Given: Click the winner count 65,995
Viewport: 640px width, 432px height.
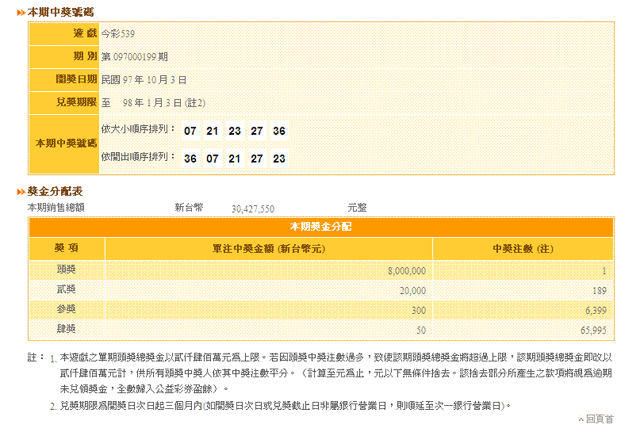Looking at the screenshot, I should point(594,330).
